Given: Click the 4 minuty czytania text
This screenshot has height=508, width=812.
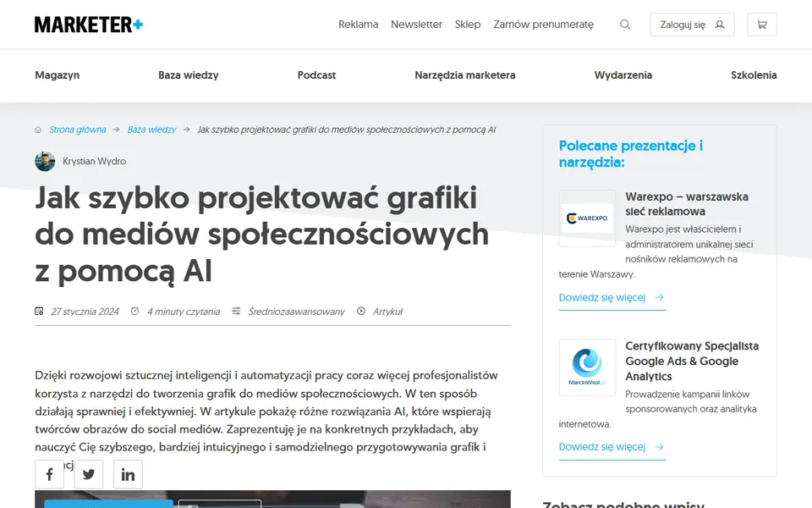Looking at the screenshot, I should (x=184, y=312).
